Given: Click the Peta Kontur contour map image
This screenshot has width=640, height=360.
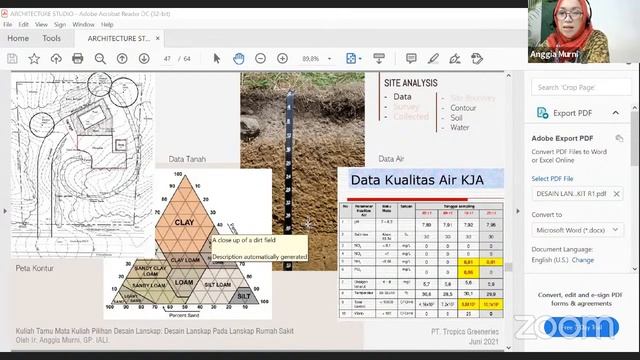Looking at the screenshot, I should click(82, 165).
